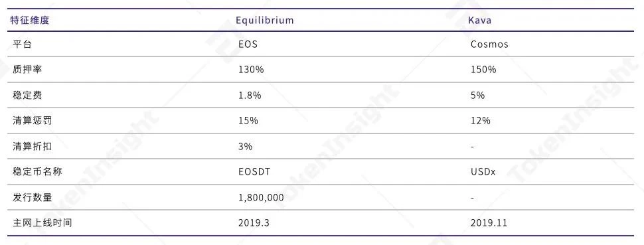
Task: Click the 2019.3 mainnet launch date
Action: (254, 223)
